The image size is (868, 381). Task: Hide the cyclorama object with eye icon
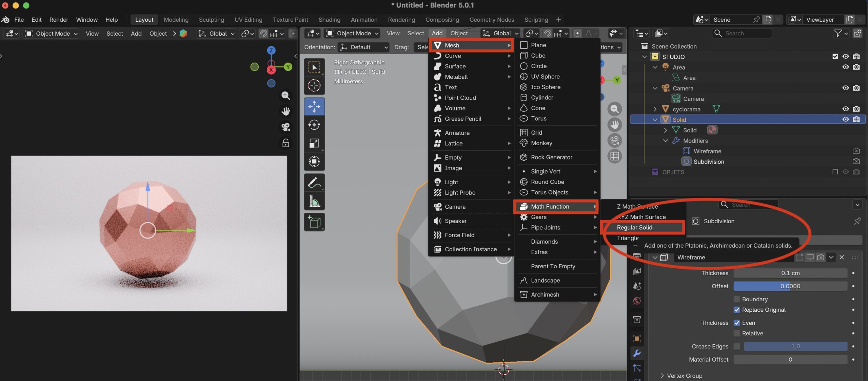coord(846,109)
